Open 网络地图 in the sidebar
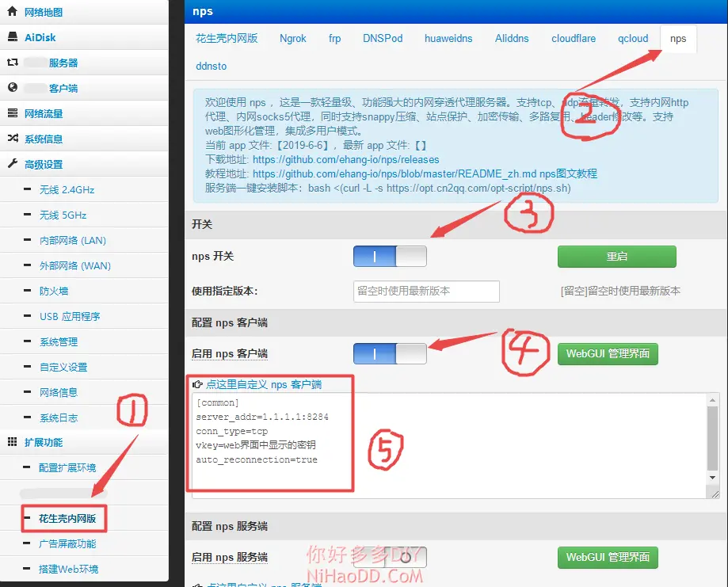The height and width of the screenshot is (587, 728). click(x=44, y=13)
